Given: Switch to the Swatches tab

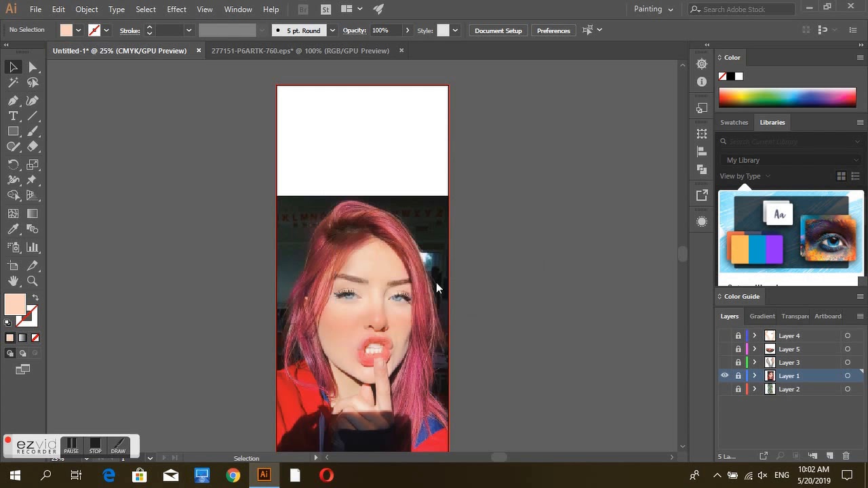Looking at the screenshot, I should click(734, 123).
